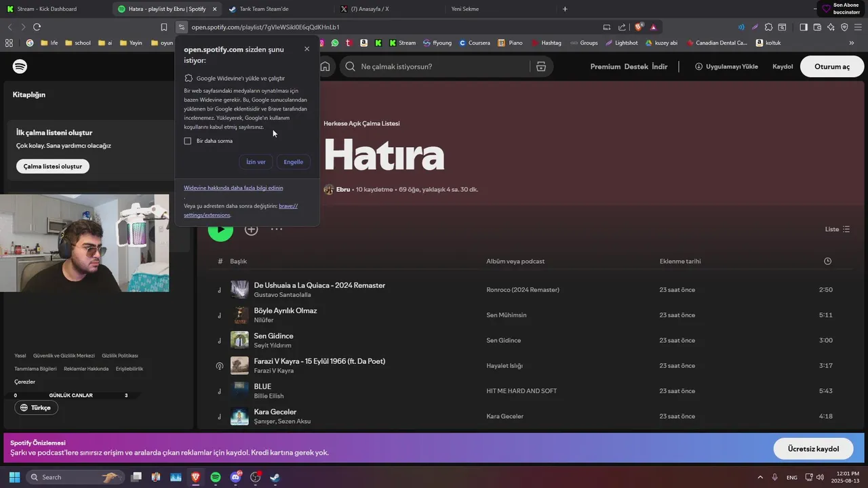868x488 pixels.
Task: Open a new browser tab with plus
Action: tap(565, 9)
